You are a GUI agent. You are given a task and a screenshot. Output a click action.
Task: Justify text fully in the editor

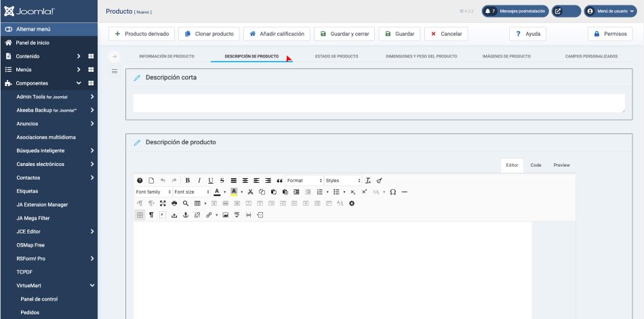click(x=234, y=181)
